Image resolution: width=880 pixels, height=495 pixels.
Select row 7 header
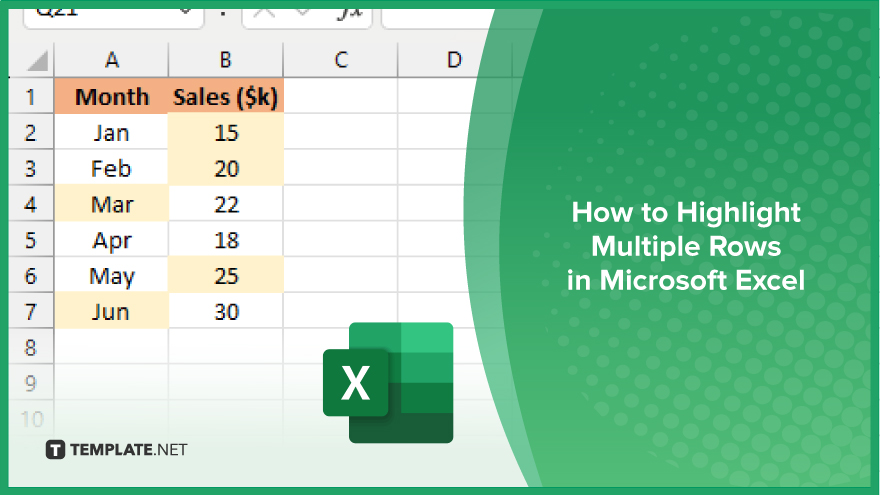pyautogui.click(x=31, y=311)
